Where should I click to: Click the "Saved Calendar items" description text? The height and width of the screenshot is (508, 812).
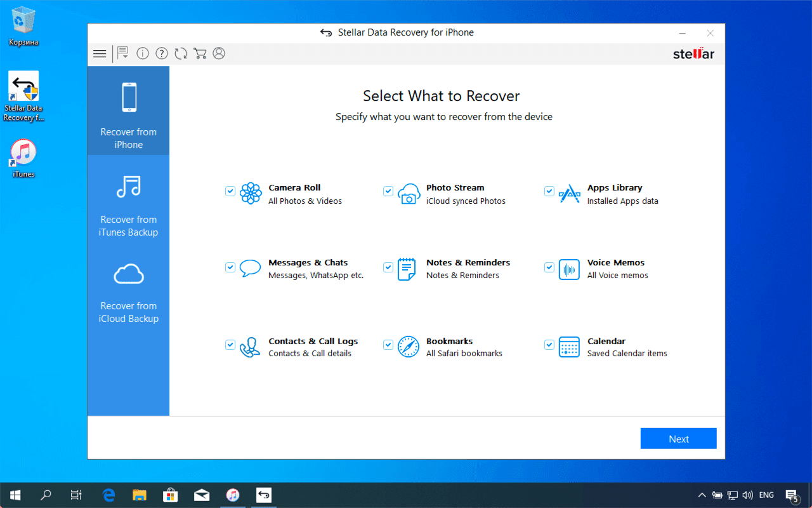point(627,354)
